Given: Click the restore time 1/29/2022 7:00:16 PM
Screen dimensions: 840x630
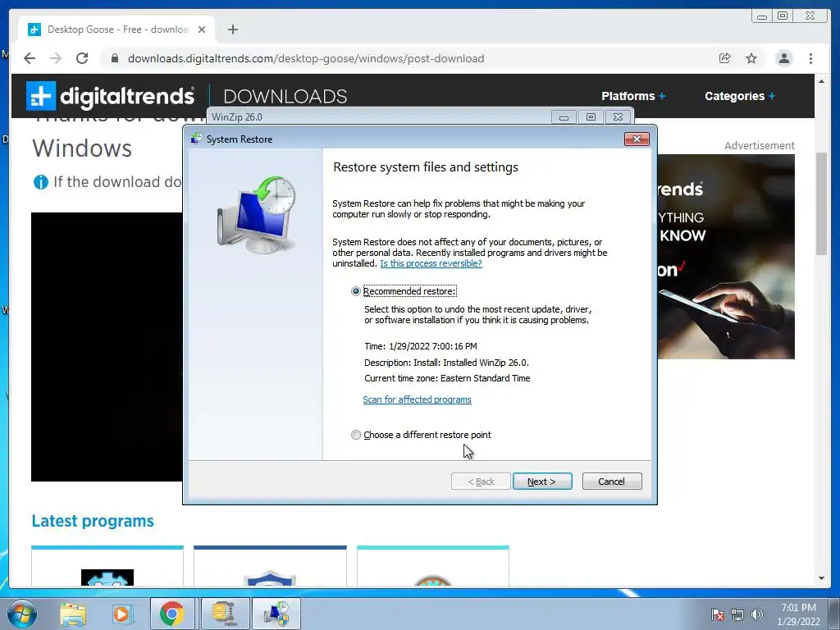Looking at the screenshot, I should pyautogui.click(x=433, y=347).
